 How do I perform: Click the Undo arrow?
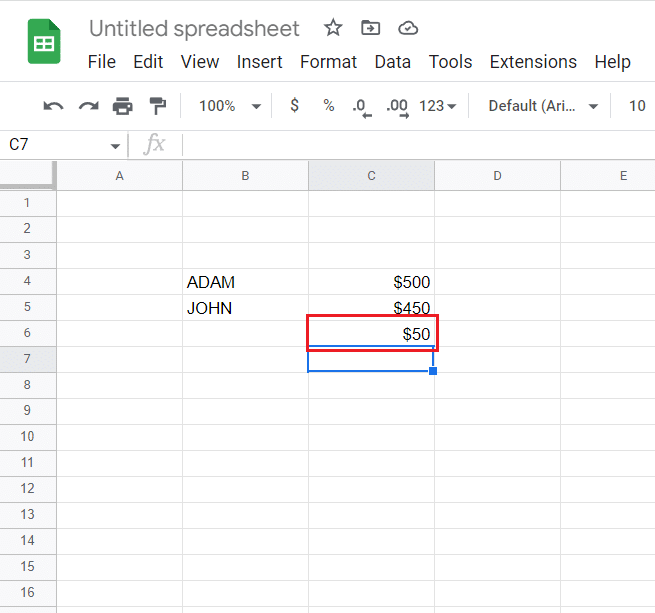click(53, 106)
